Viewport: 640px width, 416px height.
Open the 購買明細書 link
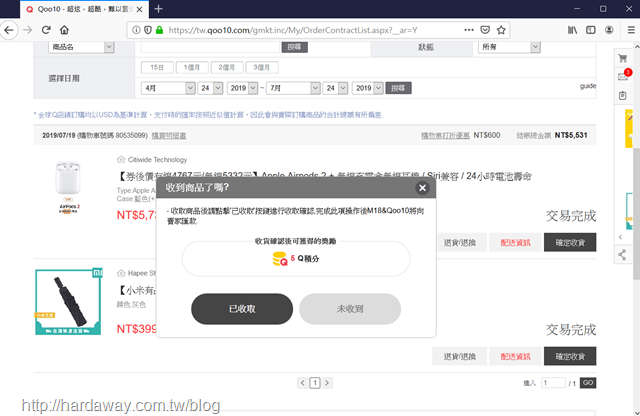pos(169,136)
